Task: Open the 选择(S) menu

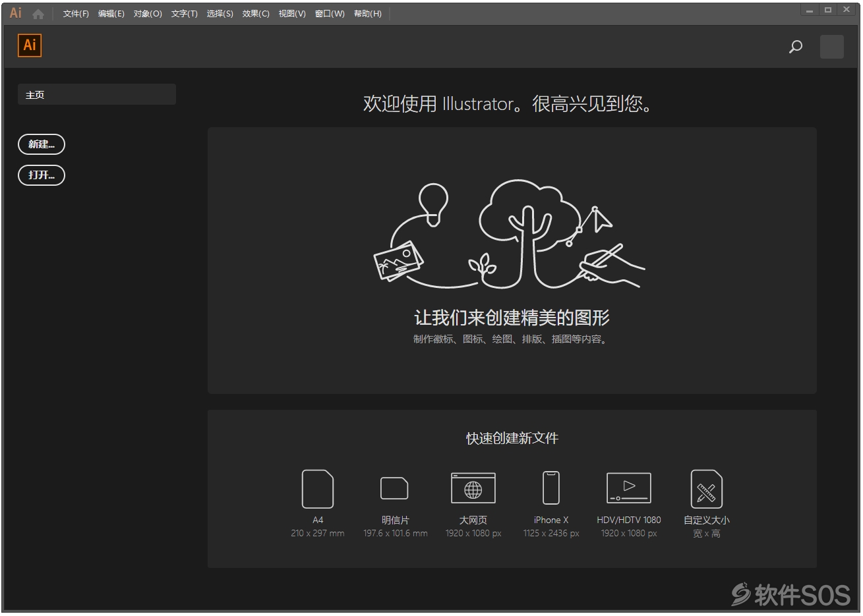Action: [x=220, y=14]
